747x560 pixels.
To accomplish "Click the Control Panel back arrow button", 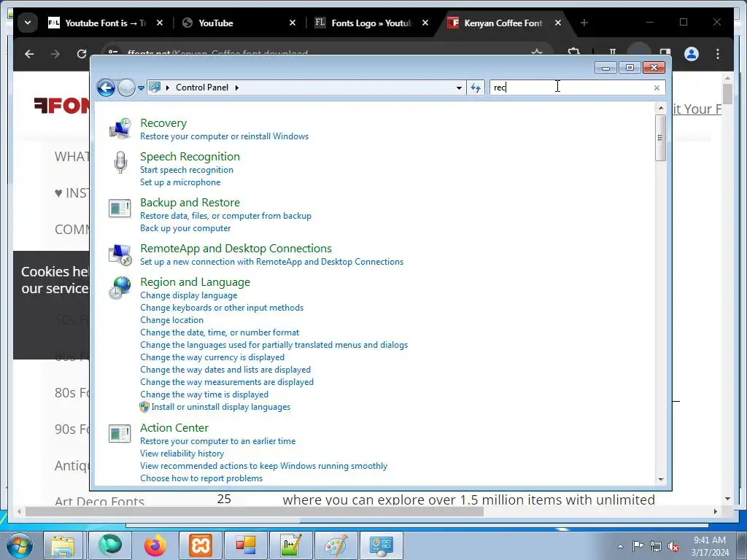I will click(x=106, y=87).
